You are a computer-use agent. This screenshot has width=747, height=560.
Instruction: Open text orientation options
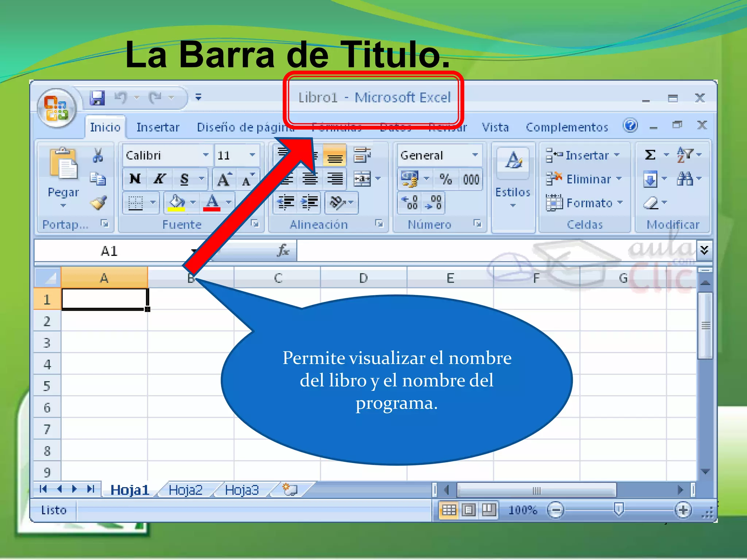341,202
